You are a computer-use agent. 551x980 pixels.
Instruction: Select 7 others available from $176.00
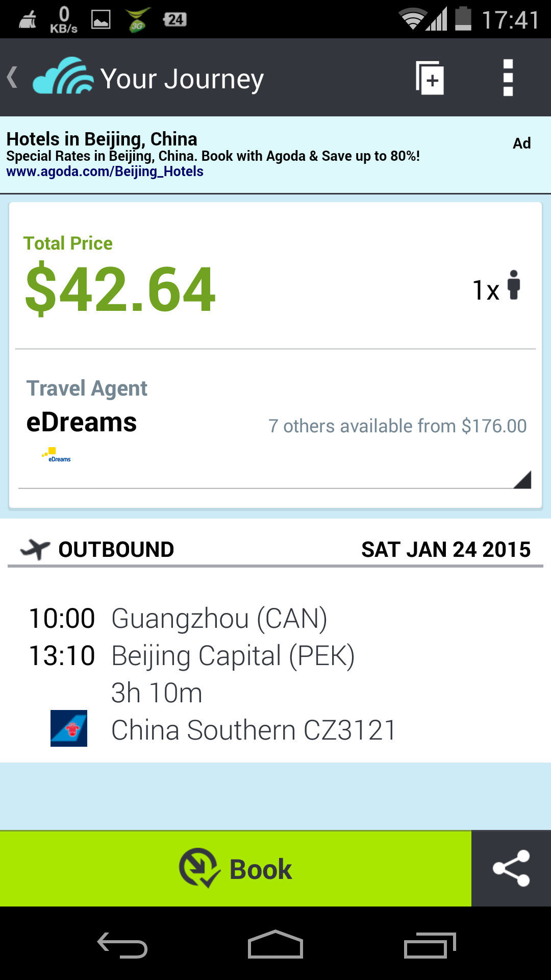[397, 426]
